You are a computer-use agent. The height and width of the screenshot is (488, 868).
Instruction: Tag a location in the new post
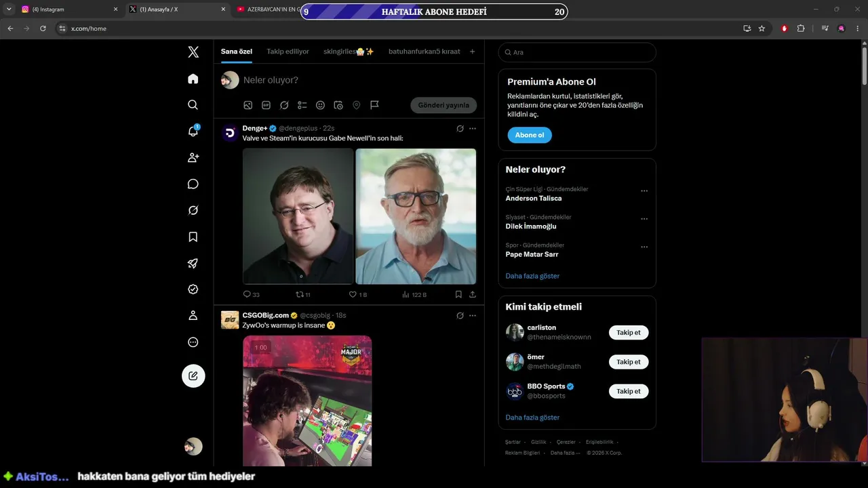click(x=356, y=105)
